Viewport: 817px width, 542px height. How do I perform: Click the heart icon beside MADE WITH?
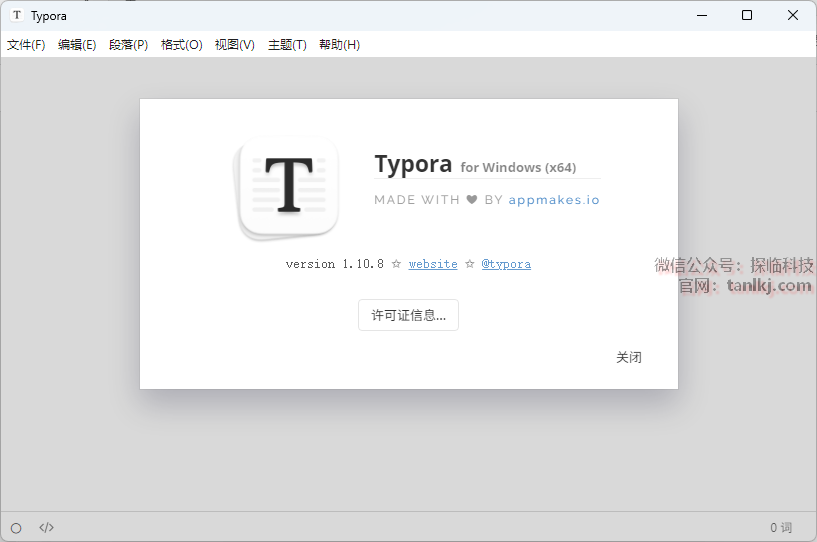[471, 200]
